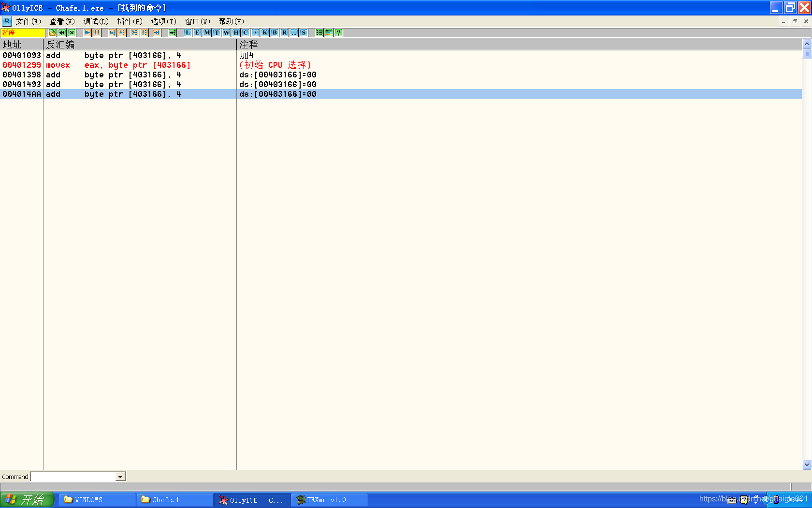Click the comment (初始 CPU 选择)

(275, 65)
